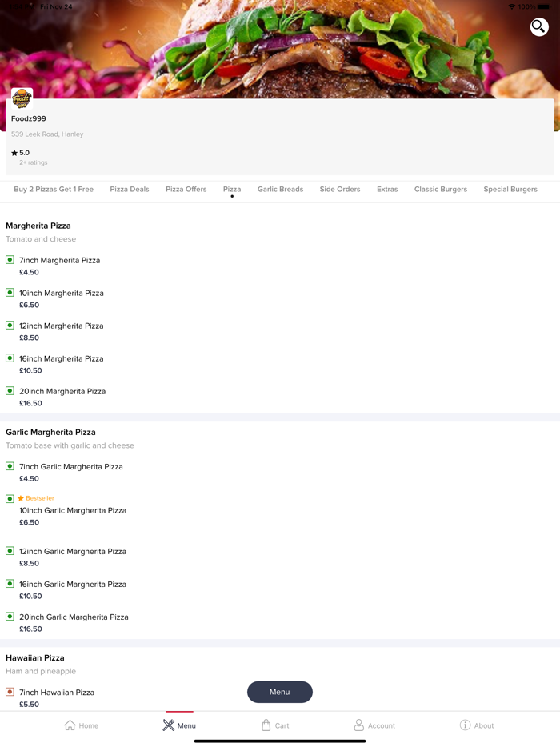Open the Garlic Breads category

pyautogui.click(x=280, y=189)
